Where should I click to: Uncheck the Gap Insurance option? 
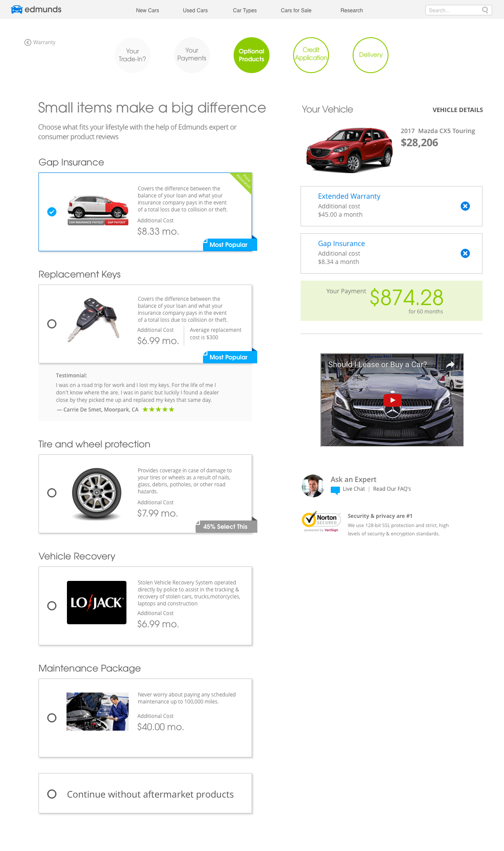(52, 212)
